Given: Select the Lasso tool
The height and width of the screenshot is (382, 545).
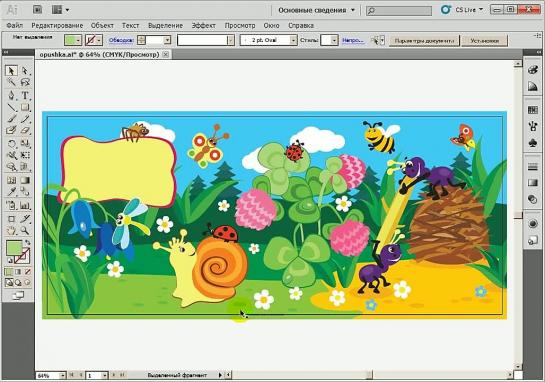Looking at the screenshot, I should [x=25, y=82].
